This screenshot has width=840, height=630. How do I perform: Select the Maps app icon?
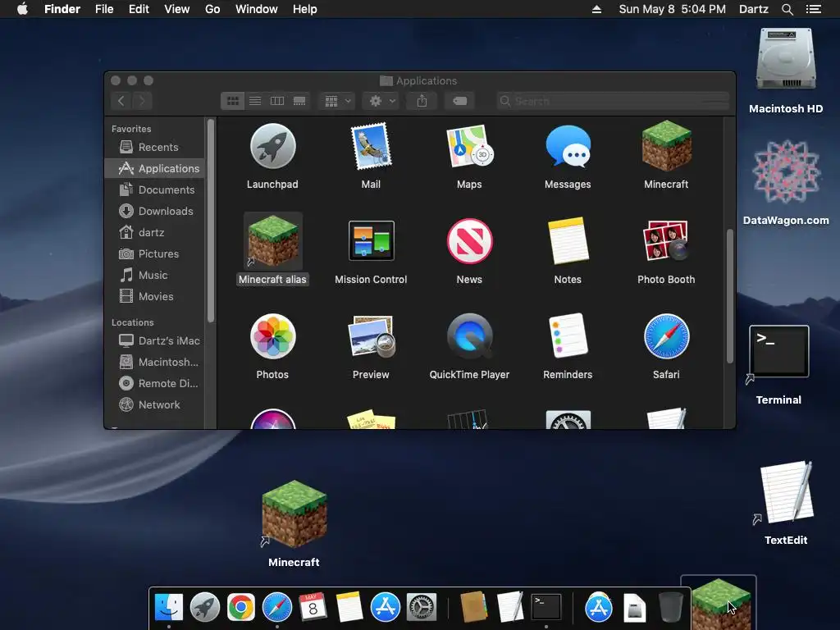[469, 146]
